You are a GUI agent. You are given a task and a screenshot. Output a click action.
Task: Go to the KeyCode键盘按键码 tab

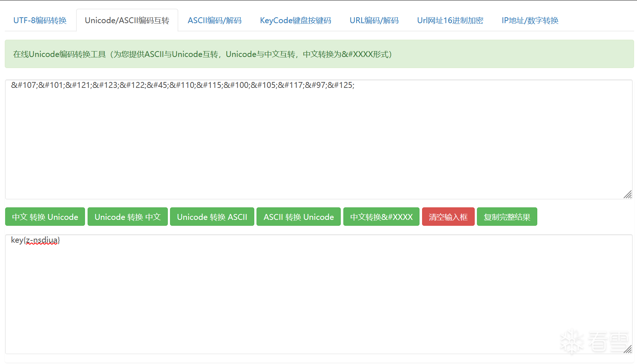pos(295,21)
